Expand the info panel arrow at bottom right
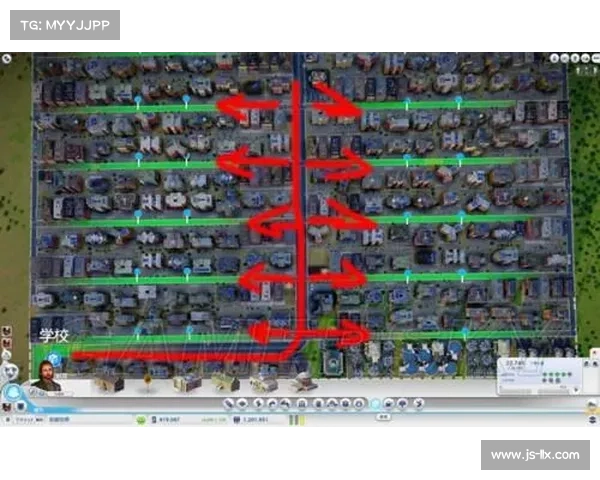600x480 pixels. (x=576, y=390)
